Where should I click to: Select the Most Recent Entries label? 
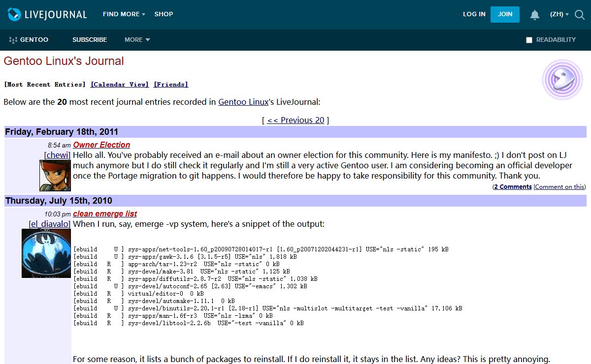click(45, 85)
